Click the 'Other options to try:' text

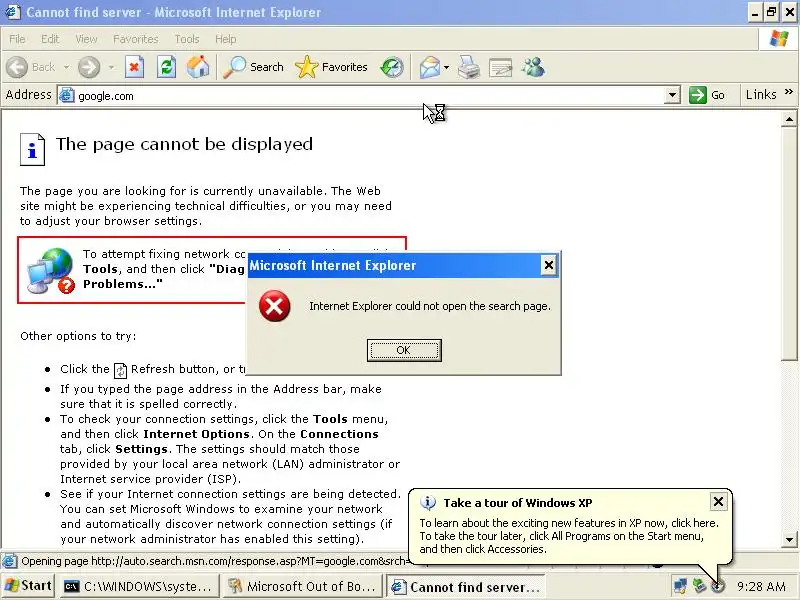(x=78, y=336)
